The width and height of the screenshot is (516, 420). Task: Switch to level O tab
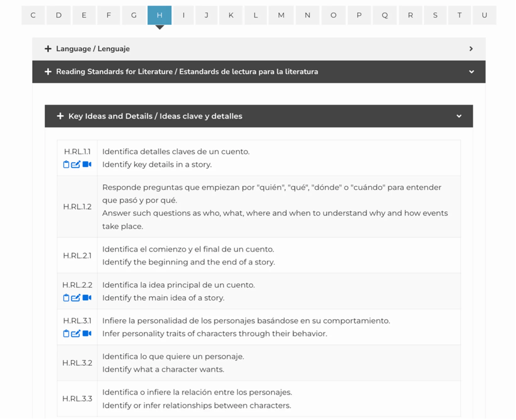(x=334, y=15)
